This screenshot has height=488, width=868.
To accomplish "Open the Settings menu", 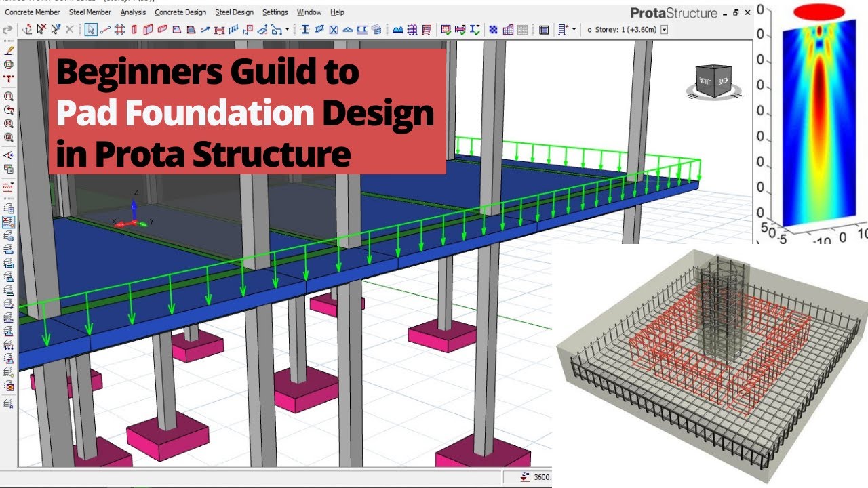I will [x=275, y=12].
